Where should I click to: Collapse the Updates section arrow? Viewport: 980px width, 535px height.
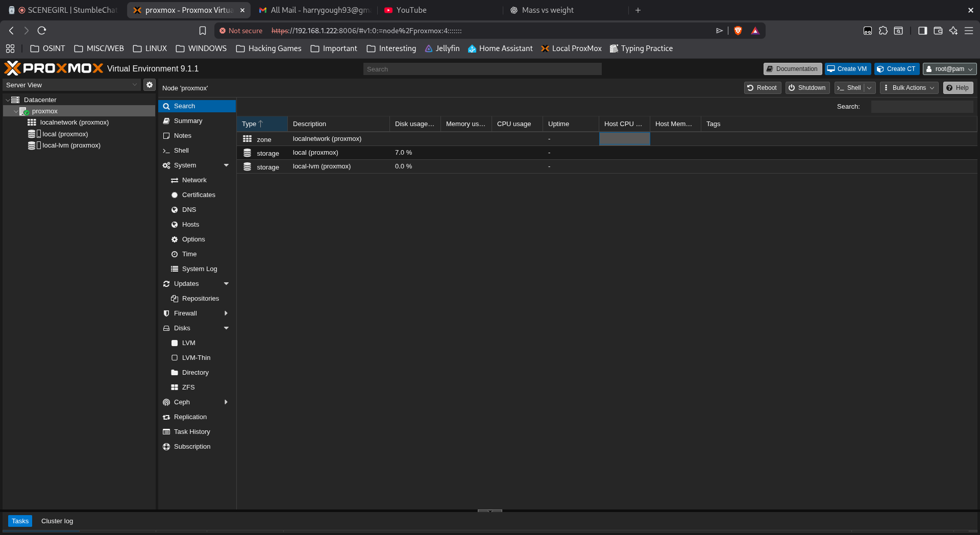coord(226,284)
